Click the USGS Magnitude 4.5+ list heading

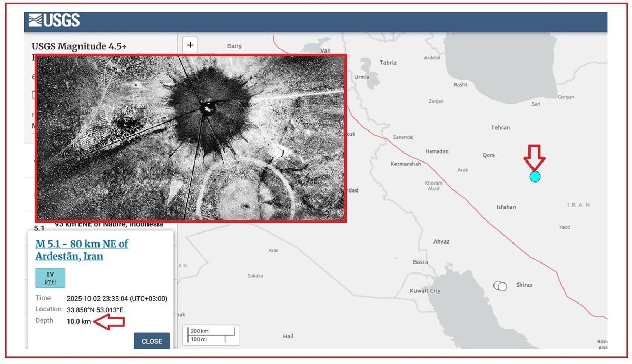[x=79, y=46]
